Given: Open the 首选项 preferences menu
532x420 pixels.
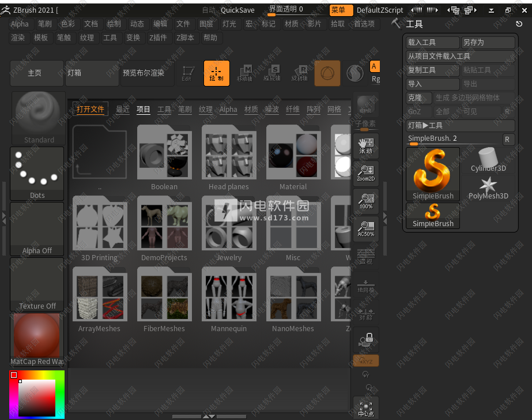Looking at the screenshot, I should click(x=364, y=24).
